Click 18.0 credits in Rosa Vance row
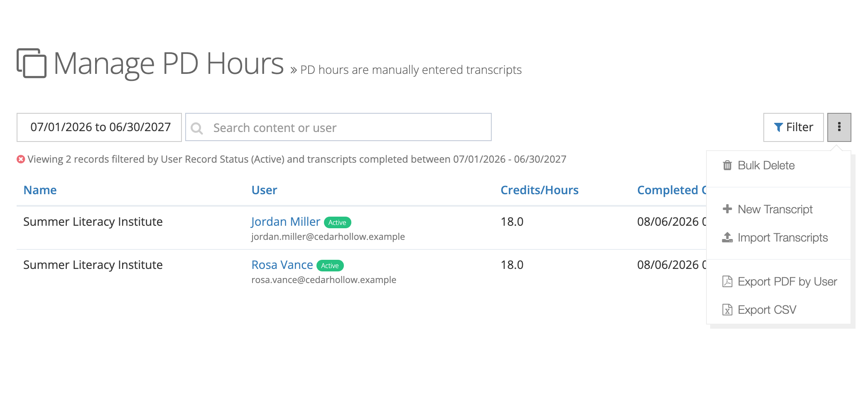 click(512, 265)
